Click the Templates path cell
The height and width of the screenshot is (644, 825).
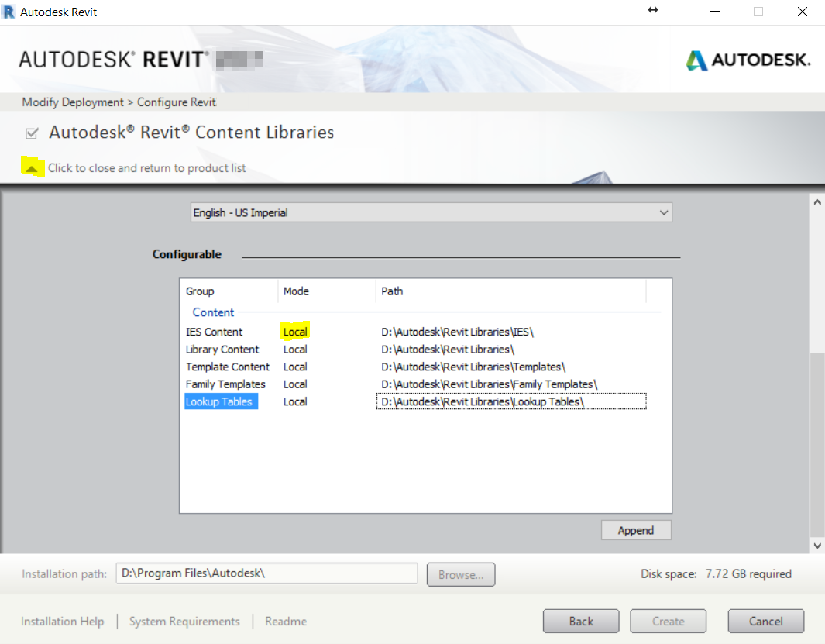pyautogui.click(x=473, y=367)
